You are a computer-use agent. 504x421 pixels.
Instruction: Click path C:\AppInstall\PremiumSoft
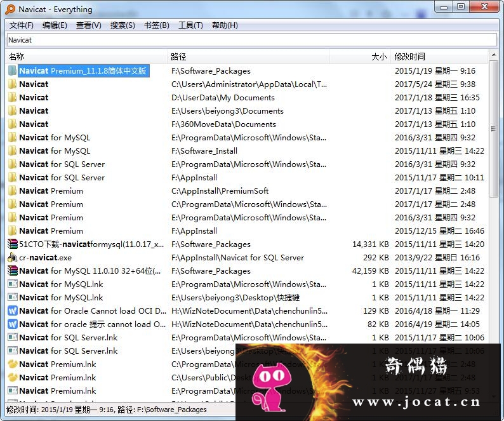(x=220, y=191)
